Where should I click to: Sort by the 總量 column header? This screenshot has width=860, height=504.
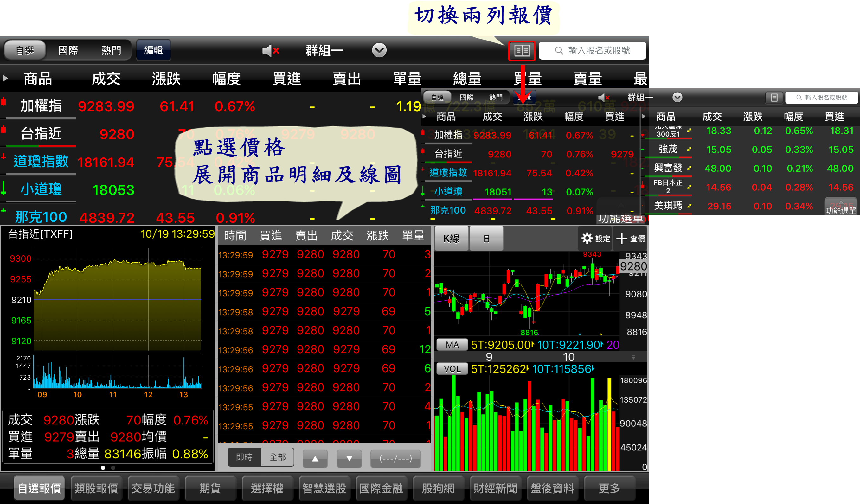point(467,79)
